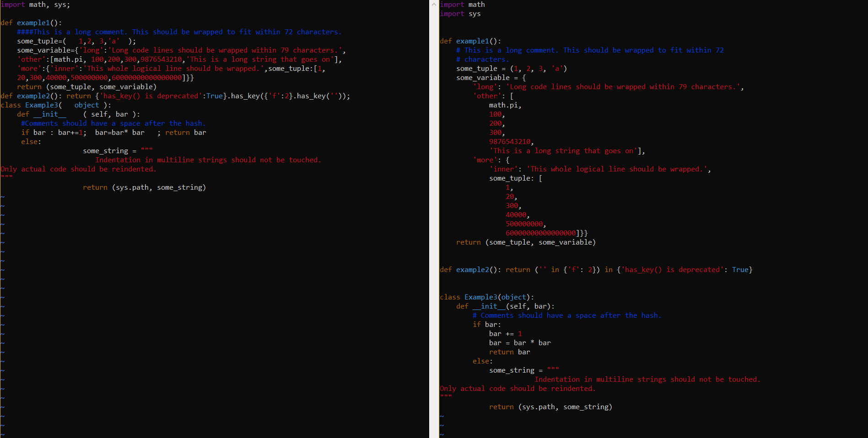This screenshot has width=868, height=438.
Task: Click 'some_string = """' in the left pane
Action: point(118,151)
